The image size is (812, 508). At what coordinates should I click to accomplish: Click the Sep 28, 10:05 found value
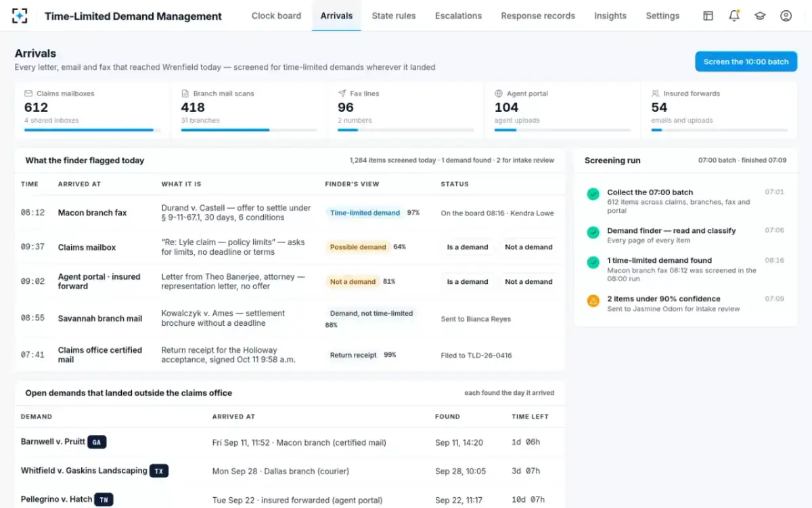[x=459, y=471]
